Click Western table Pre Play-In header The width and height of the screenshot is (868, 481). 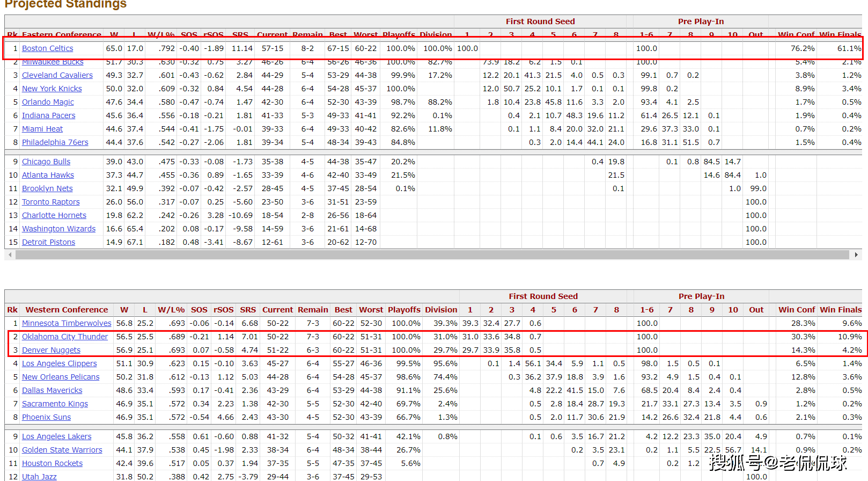(701, 296)
